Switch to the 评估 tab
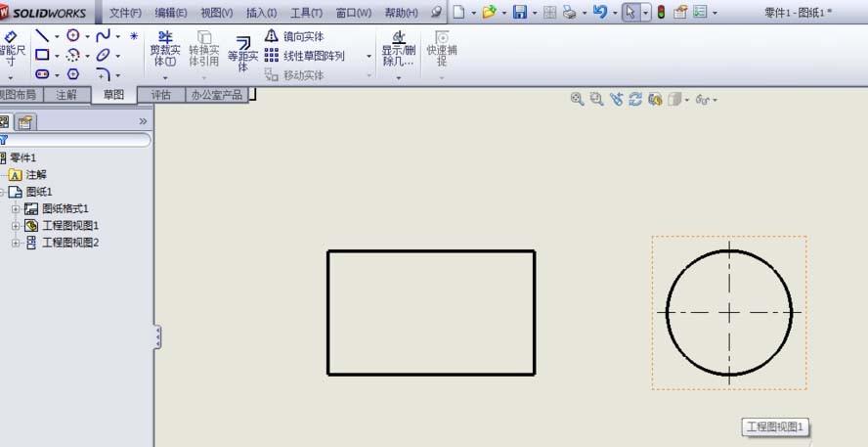 click(x=161, y=95)
